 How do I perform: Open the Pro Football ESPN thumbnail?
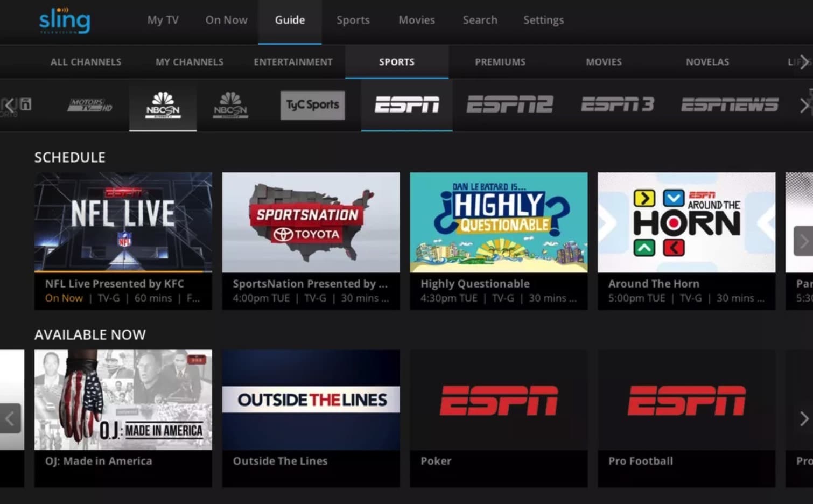coord(687,400)
